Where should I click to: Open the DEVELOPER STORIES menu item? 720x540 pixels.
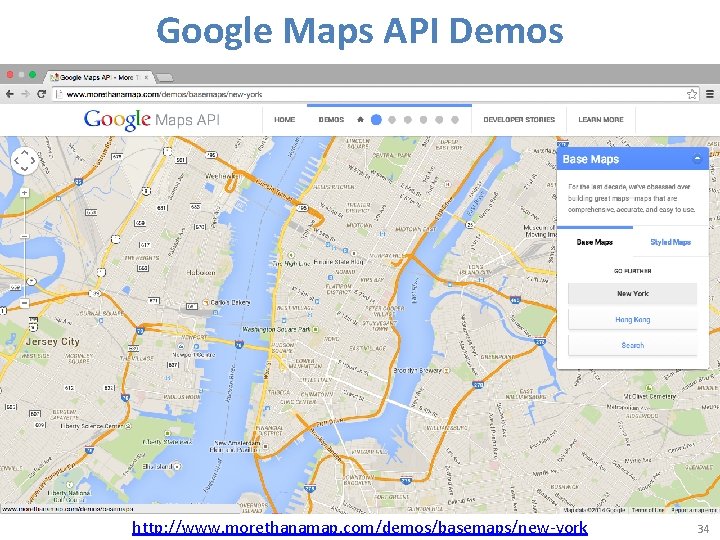(519, 119)
